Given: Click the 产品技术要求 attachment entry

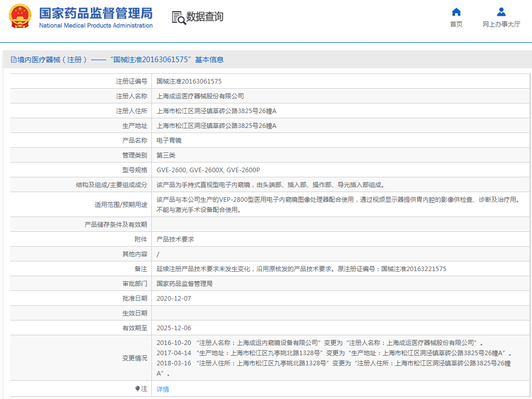Looking at the screenshot, I should (x=175, y=240).
